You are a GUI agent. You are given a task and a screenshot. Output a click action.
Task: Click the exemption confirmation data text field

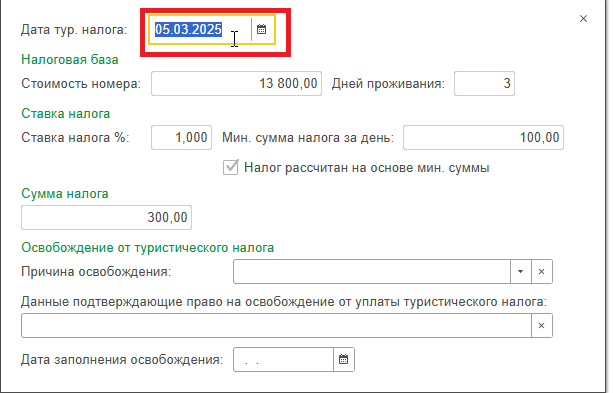276,325
